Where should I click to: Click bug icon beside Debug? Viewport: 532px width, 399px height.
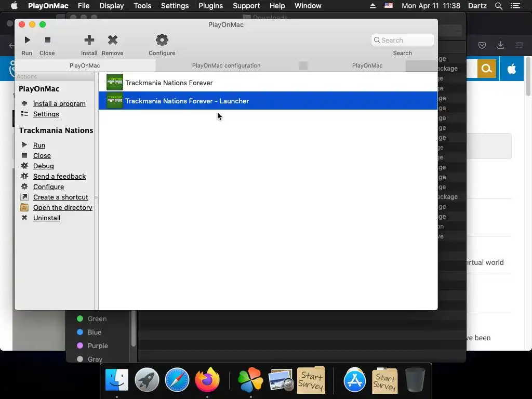[x=24, y=166]
